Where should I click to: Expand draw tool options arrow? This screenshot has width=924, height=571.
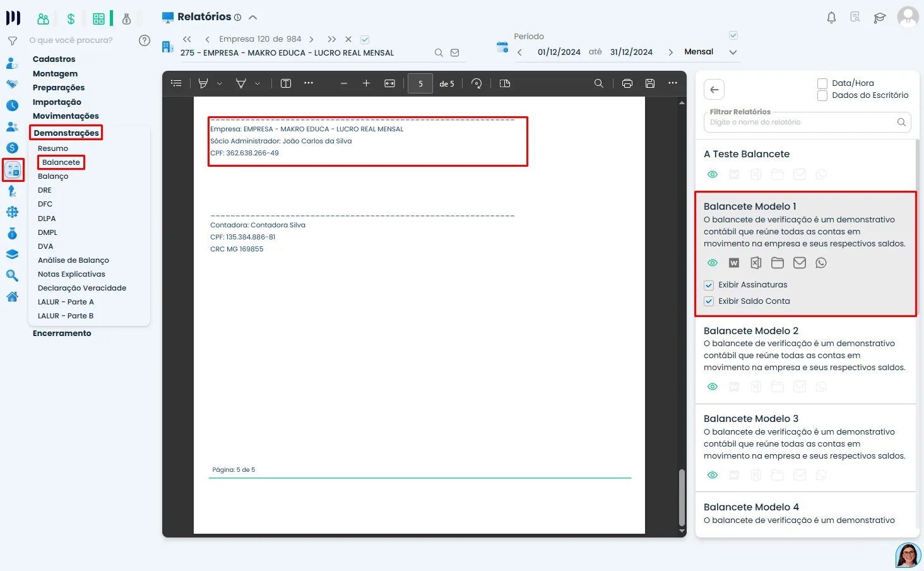(x=258, y=83)
